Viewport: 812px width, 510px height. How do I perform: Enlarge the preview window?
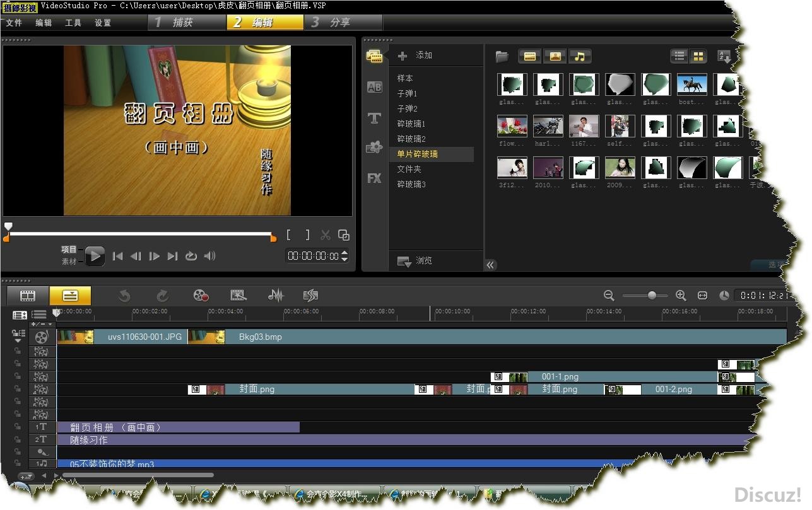pos(344,235)
